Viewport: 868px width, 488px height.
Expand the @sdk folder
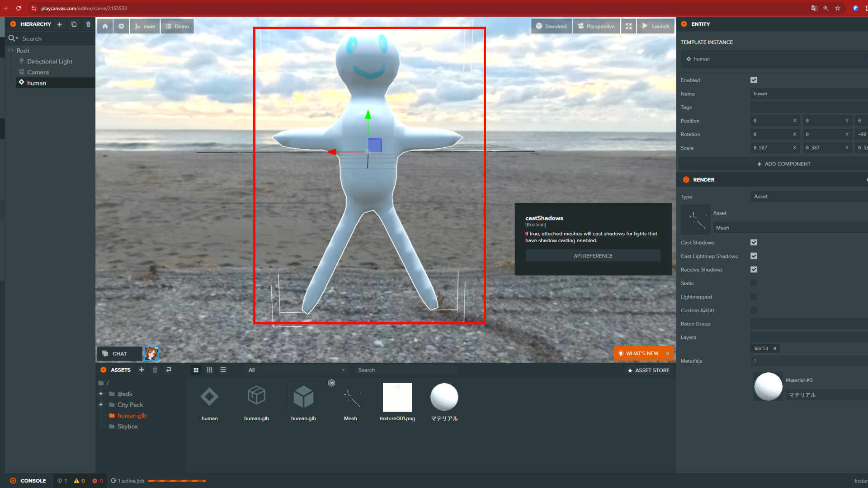(x=101, y=394)
